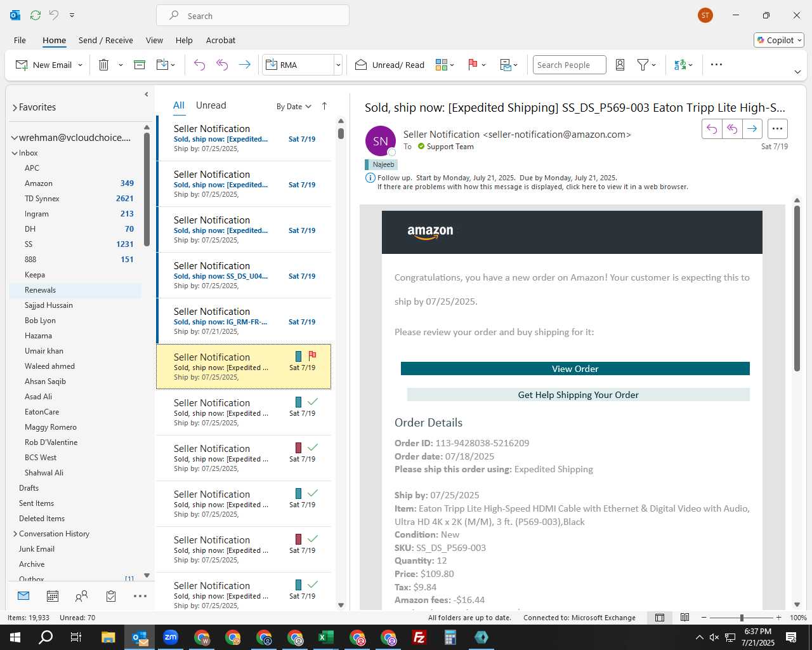Open the New Email dropdown arrow

point(80,65)
